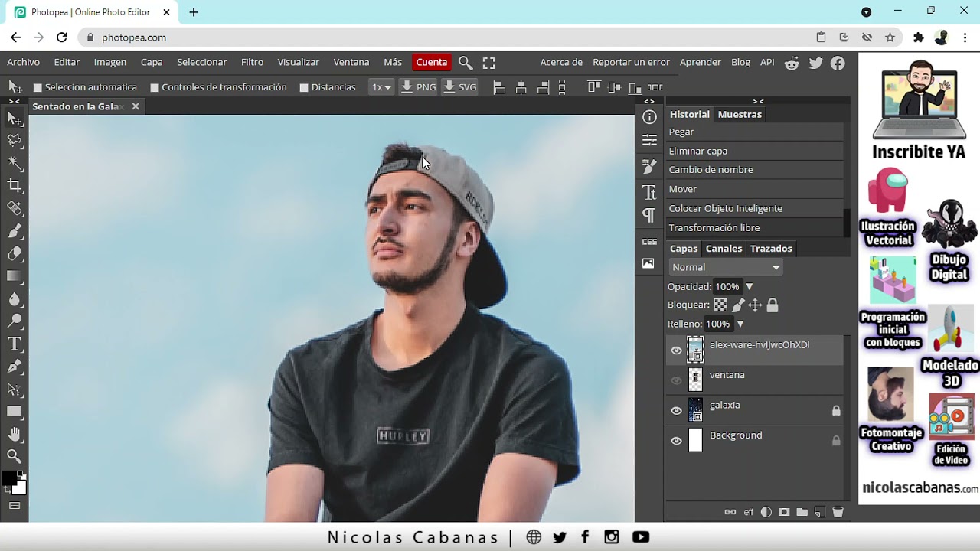Open the 1x export scale dropdown
980x551 pixels.
tap(381, 87)
